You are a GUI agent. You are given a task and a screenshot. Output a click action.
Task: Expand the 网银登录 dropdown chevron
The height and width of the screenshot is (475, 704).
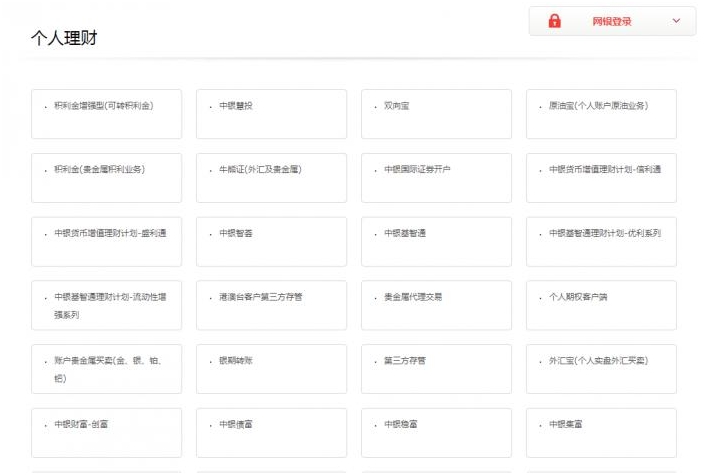pos(676,21)
